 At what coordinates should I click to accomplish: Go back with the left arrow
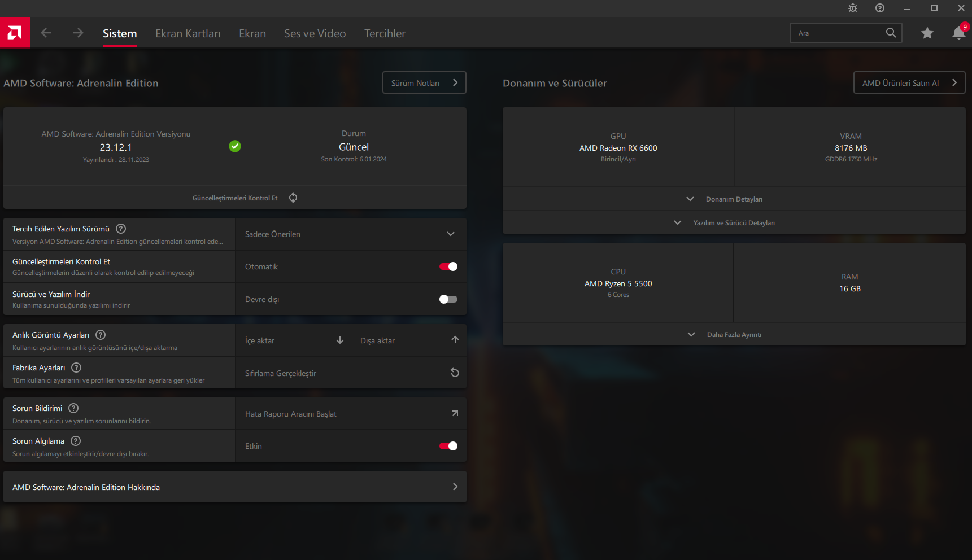tap(46, 33)
